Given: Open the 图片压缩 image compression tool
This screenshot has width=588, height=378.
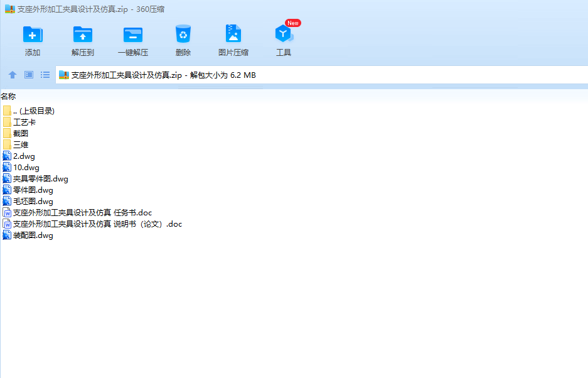Looking at the screenshot, I should (x=233, y=34).
